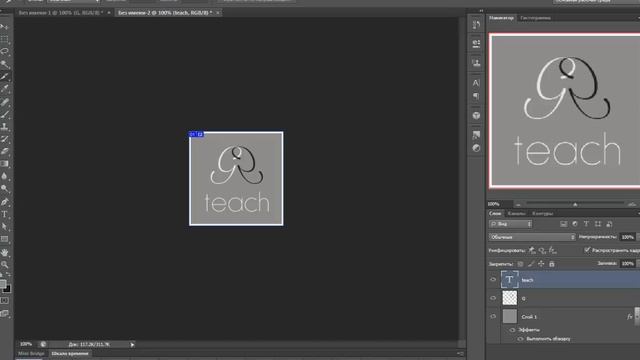Select the Blur tool
The image size is (640, 360).
4,176
